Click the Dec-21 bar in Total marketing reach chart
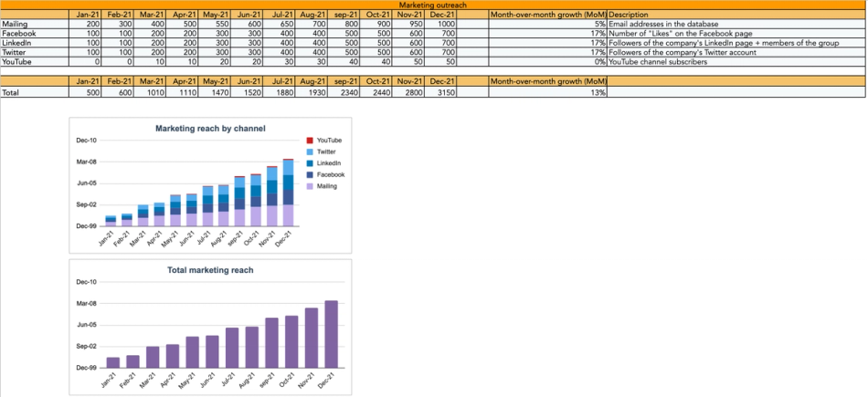This screenshot has width=868, height=397. click(331, 334)
